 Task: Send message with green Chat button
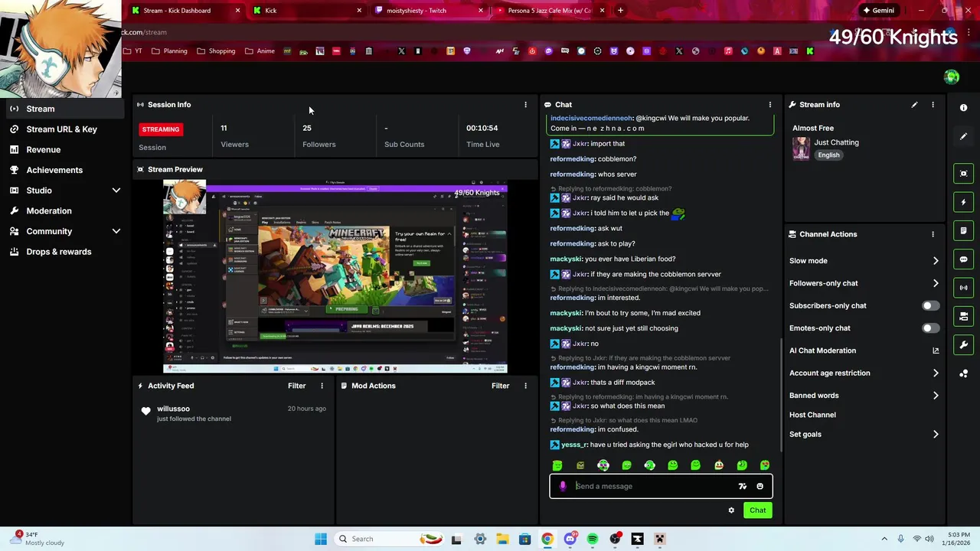[757, 510]
